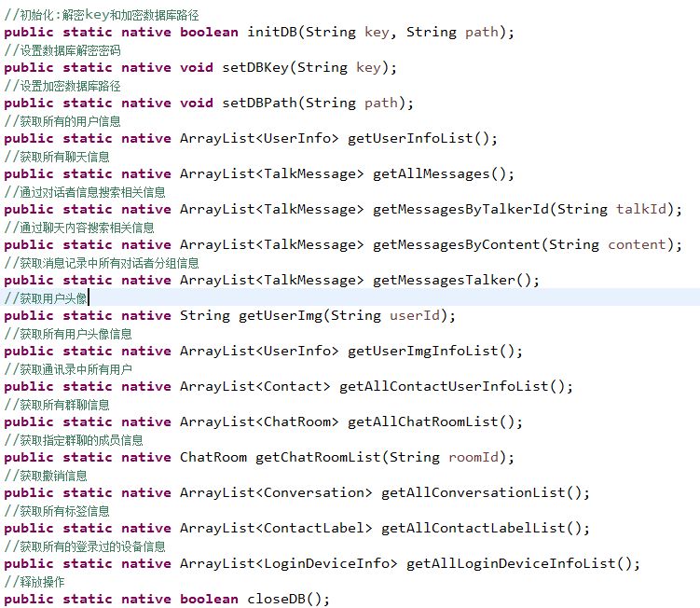Screen dimensions: 700x608
Task: Place cursor in comment 获取撤销信息
Action: pos(46,476)
